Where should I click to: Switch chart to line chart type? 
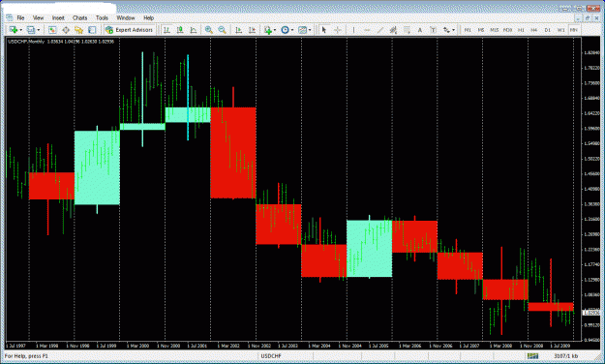tap(193, 30)
